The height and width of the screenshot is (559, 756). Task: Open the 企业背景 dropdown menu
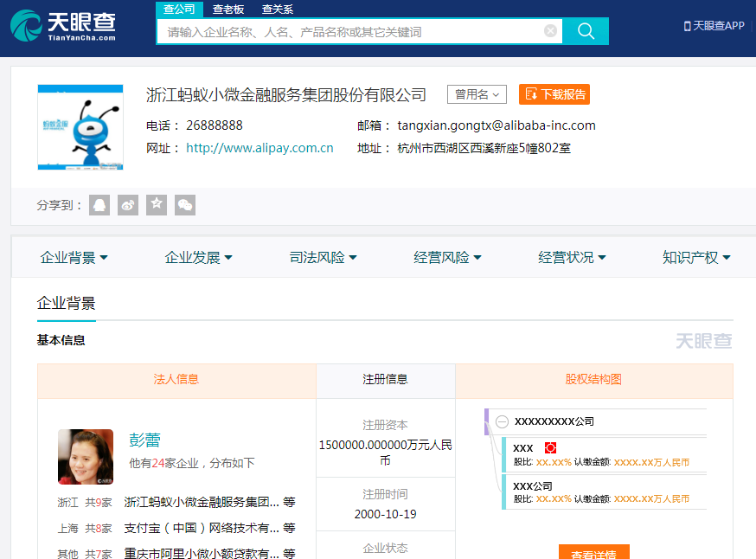[74, 258]
